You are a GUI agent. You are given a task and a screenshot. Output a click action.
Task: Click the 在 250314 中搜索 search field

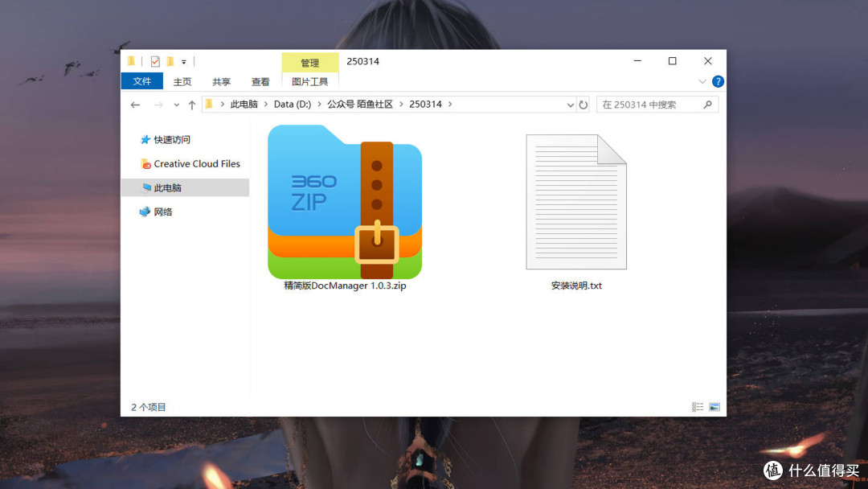[657, 105]
